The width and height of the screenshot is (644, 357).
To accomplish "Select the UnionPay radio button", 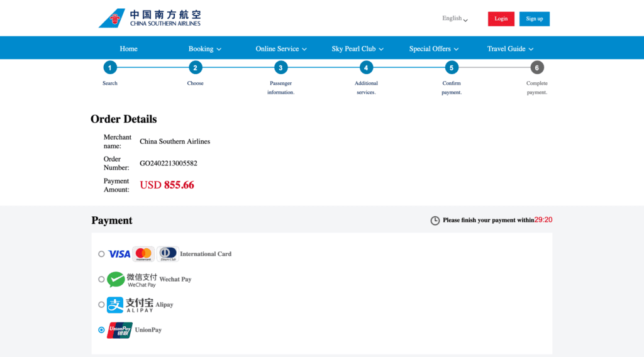I will point(101,330).
